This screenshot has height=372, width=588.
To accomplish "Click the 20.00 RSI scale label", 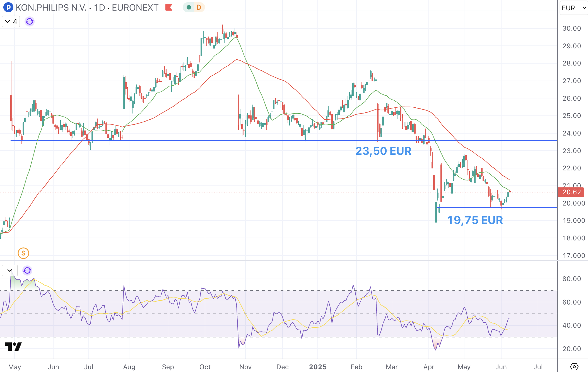I will (572, 349).
